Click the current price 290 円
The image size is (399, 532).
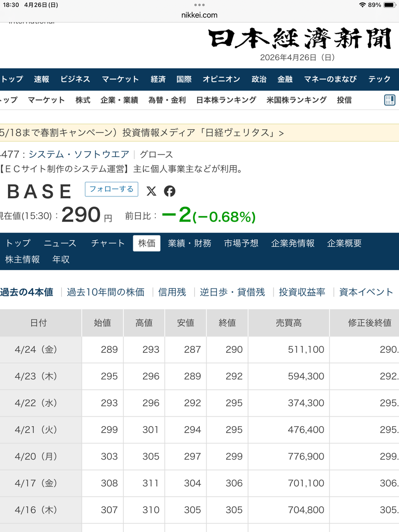tap(86, 215)
